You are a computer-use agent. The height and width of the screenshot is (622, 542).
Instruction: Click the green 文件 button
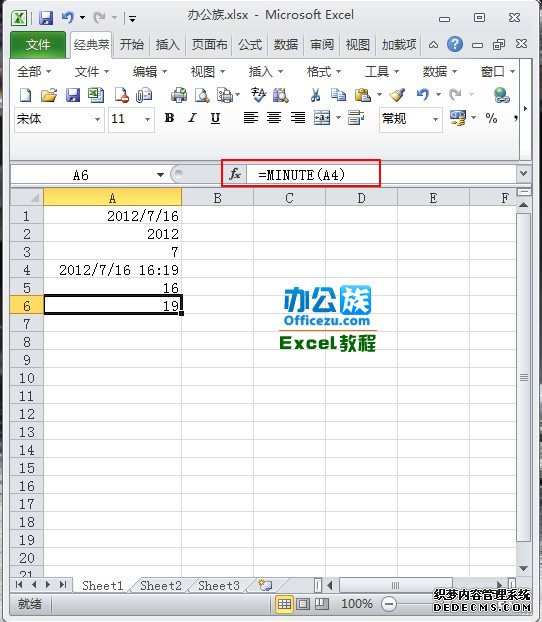point(38,44)
